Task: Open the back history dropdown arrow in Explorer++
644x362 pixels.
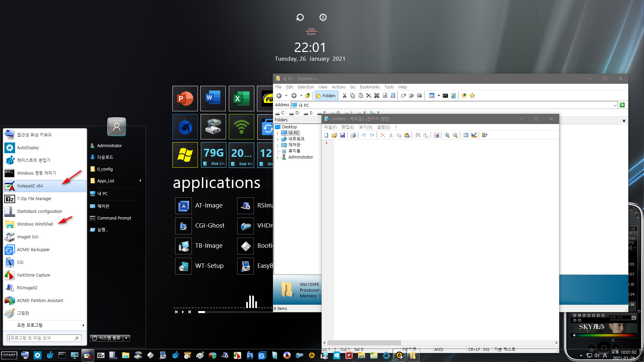Action: pos(286,96)
